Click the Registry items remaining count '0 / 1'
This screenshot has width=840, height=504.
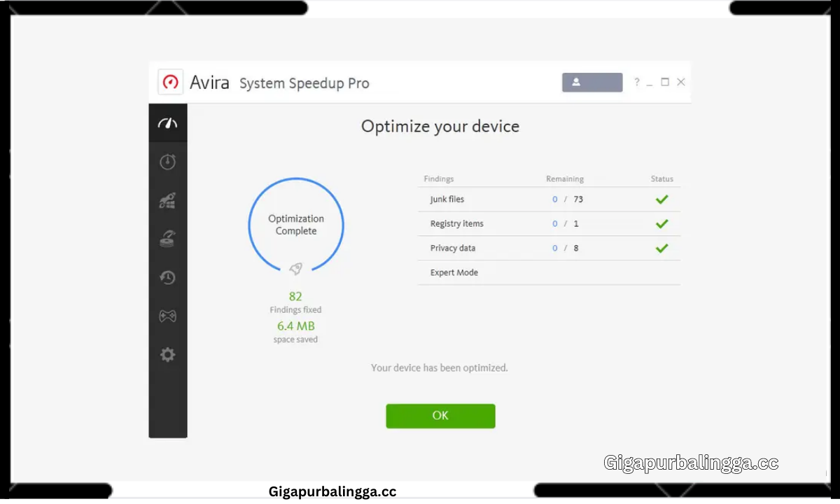566,224
